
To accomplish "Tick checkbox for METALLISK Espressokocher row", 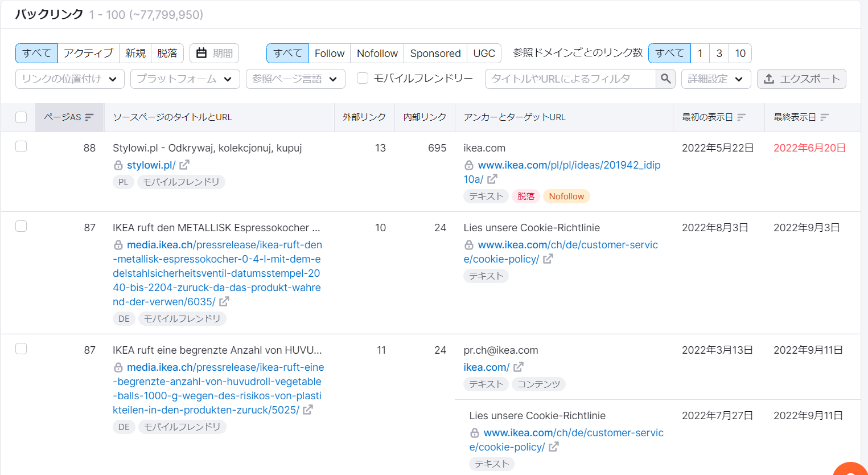I will (x=21, y=226).
